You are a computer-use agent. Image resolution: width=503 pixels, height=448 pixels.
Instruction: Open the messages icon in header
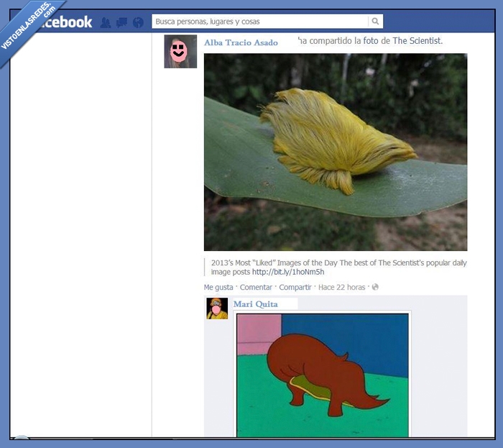pyautogui.click(x=121, y=22)
